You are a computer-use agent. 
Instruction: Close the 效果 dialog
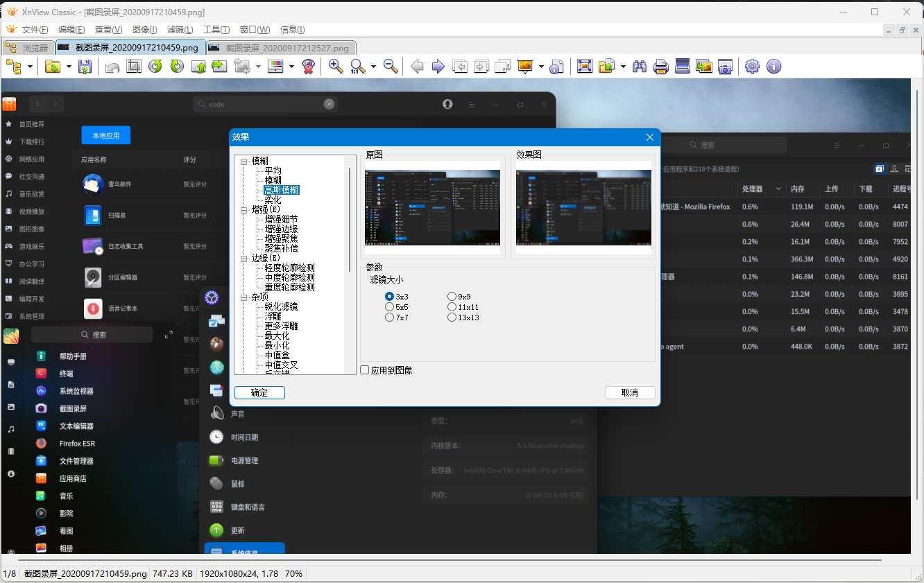(x=650, y=137)
